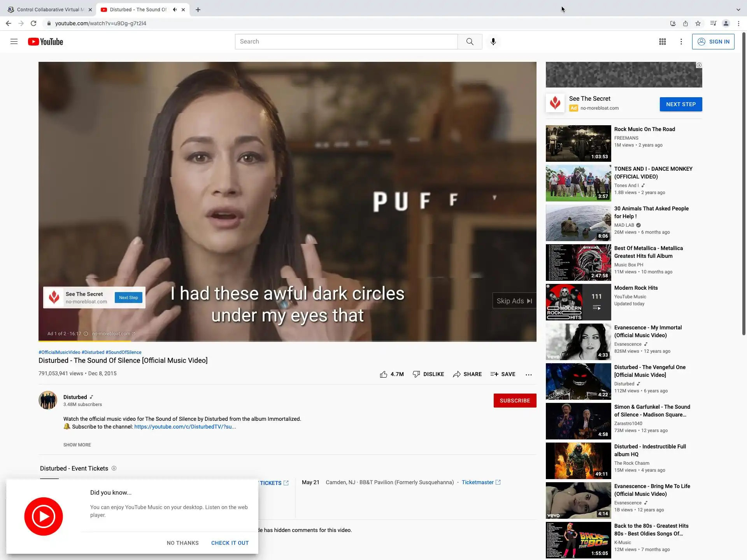Open Rock Music On The Road thumbnail
Screen dimensions: 747x560
[578, 143]
